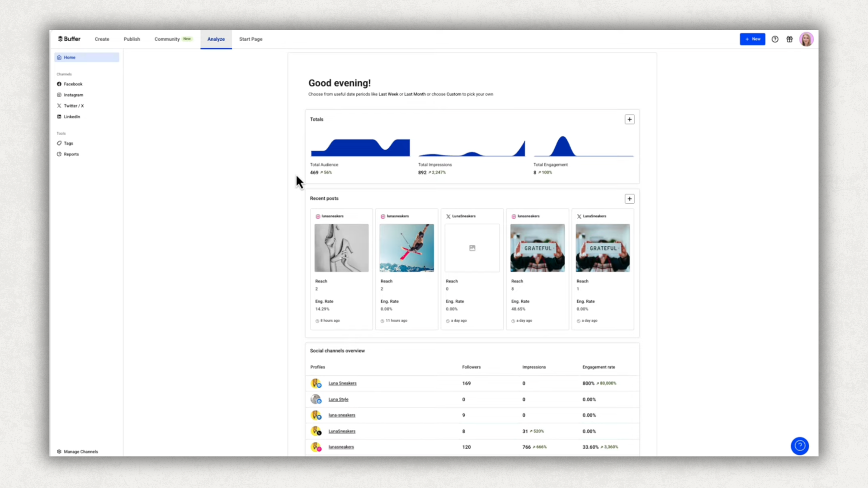Click the '48.65%' engagement rate value

(x=518, y=309)
